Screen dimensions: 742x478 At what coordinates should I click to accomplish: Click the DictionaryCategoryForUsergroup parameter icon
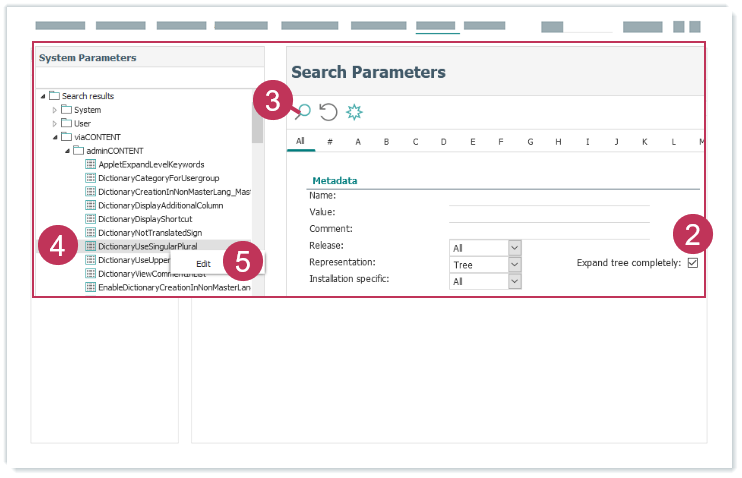click(90, 177)
